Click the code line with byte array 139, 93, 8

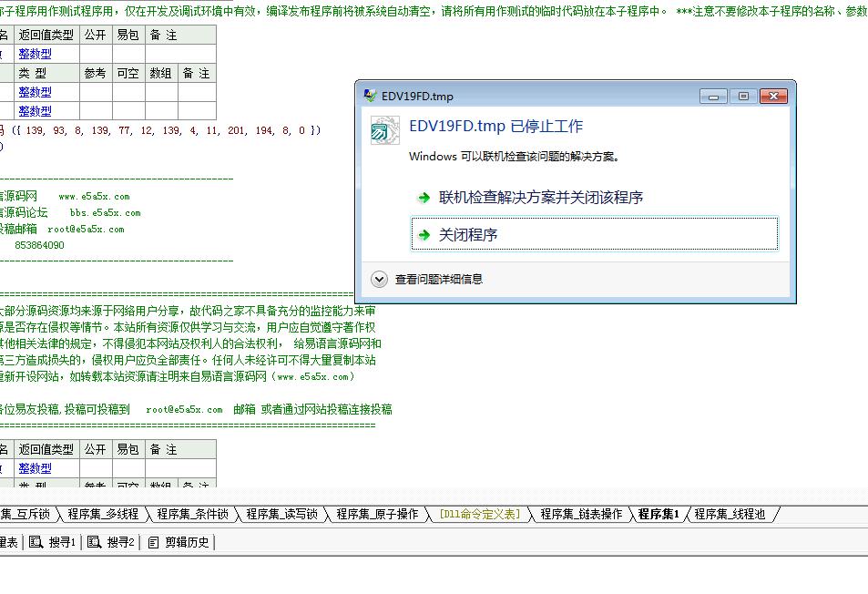click(164, 130)
